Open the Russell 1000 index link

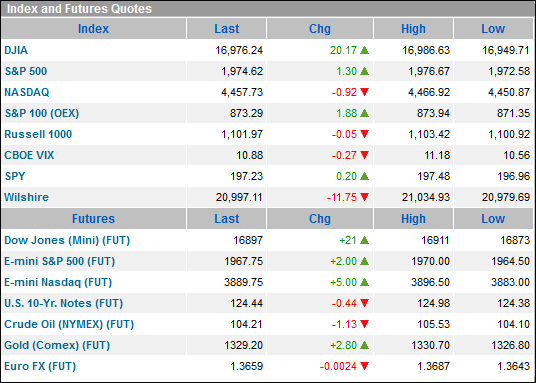click(x=38, y=134)
